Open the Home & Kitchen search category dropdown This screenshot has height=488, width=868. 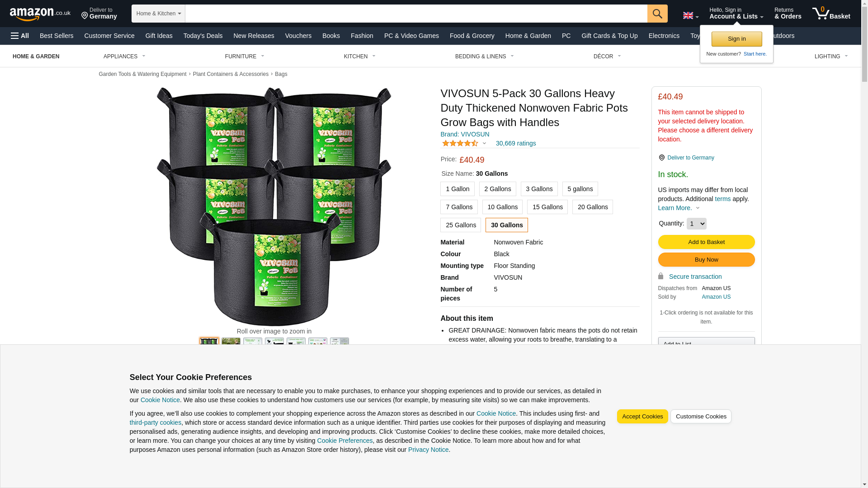[x=159, y=14]
